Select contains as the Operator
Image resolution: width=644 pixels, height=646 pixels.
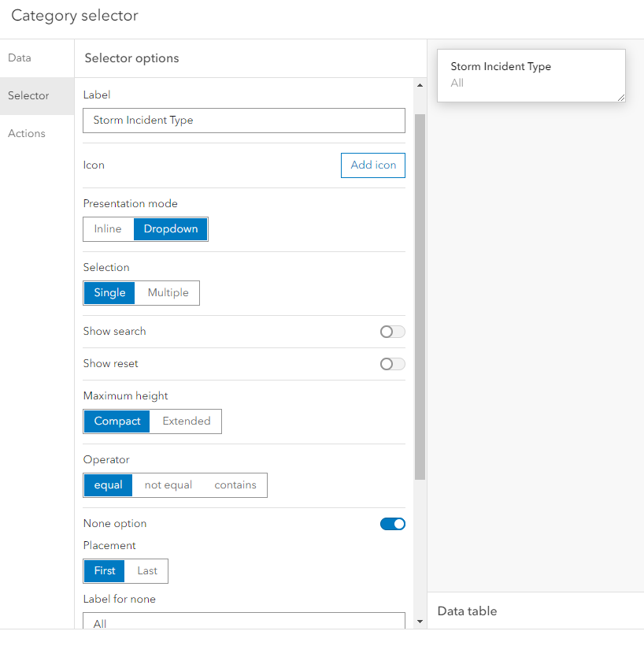click(x=235, y=484)
